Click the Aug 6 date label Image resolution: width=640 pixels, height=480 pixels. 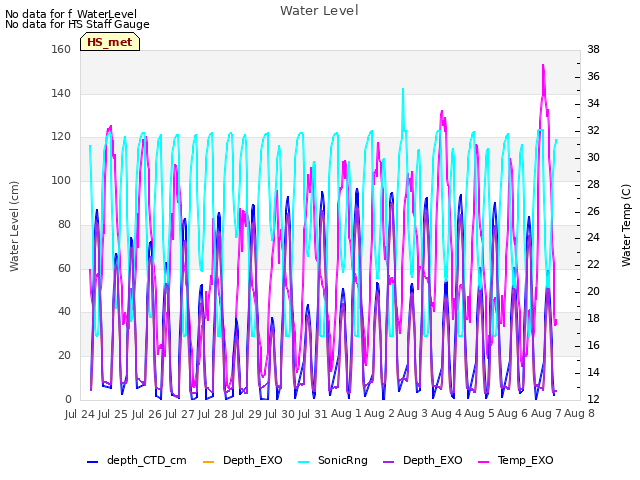[x=513, y=414]
